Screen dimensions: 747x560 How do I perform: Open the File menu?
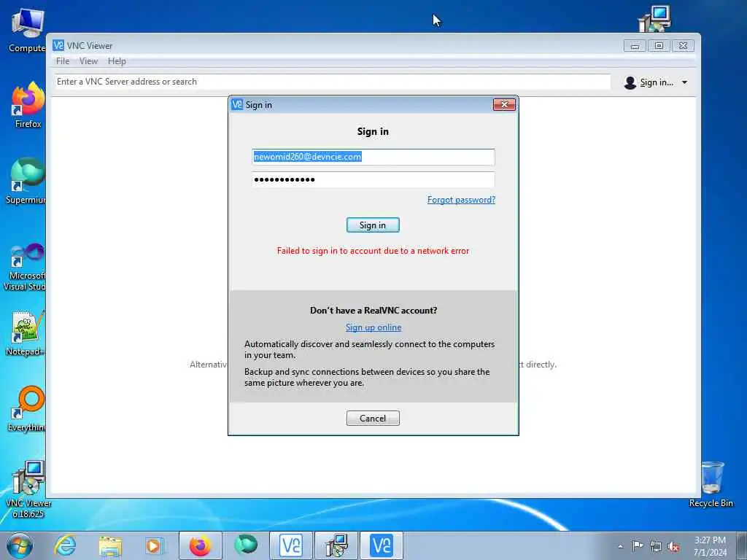[x=63, y=61]
